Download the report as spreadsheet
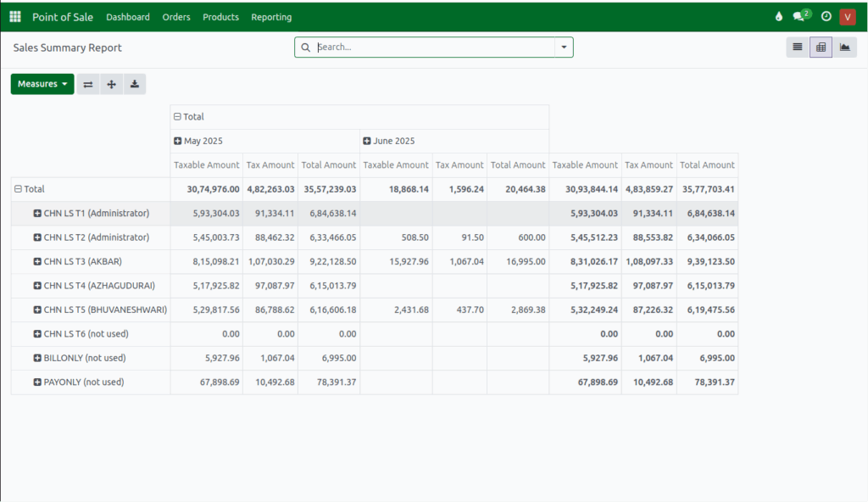The height and width of the screenshot is (502, 868). pos(134,84)
